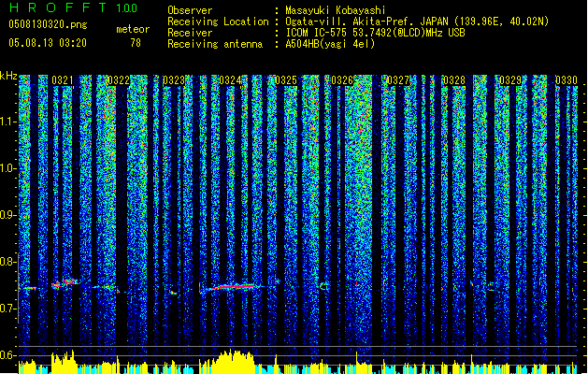Click the 'Observer' field label
This screenshot has height=374, width=588.
(190, 10)
